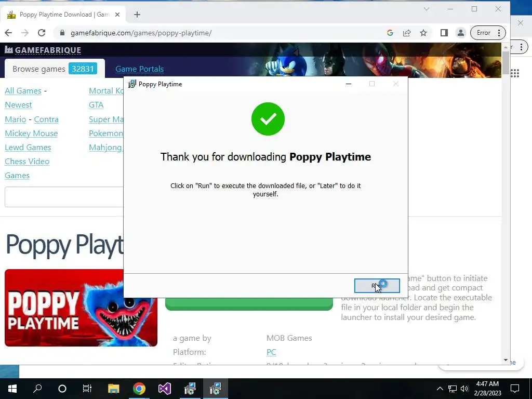Open the apps grid icon behind Chrome
This screenshot has height=399, width=532.
coord(515,73)
